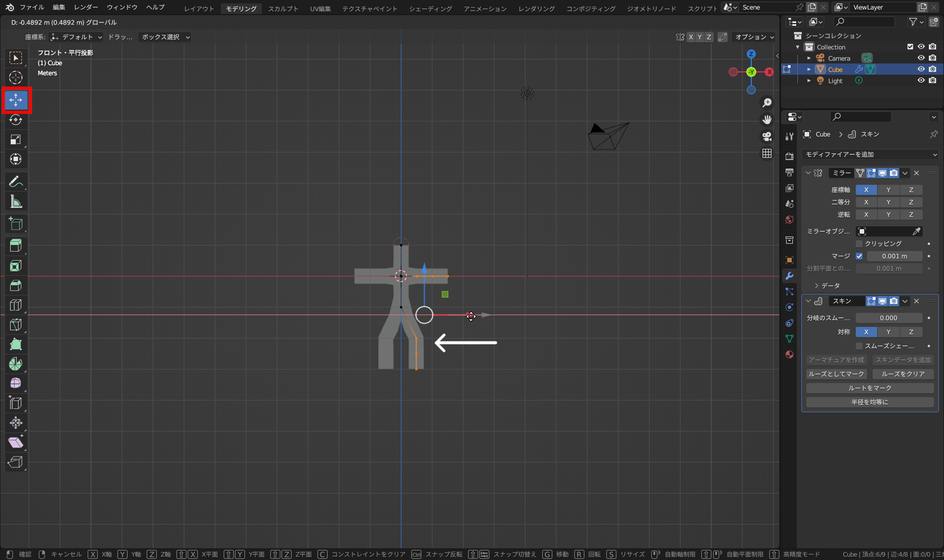The width and height of the screenshot is (944, 560).
Task: Activate the Shrink/Fatten tool
Action: click(16, 423)
